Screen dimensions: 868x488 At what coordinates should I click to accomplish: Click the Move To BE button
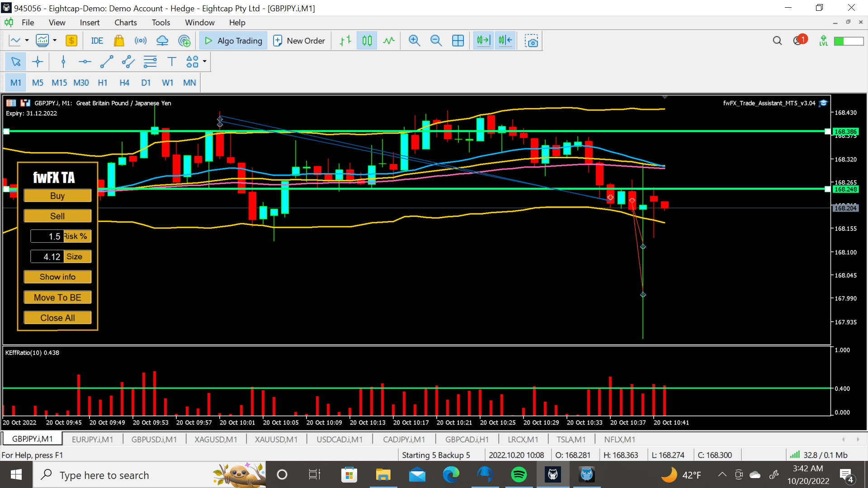57,297
